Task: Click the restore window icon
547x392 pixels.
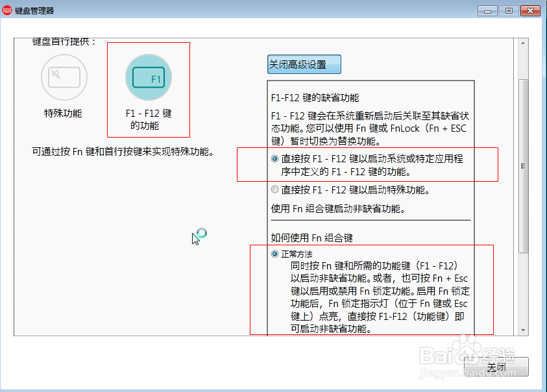Action: pos(507,10)
